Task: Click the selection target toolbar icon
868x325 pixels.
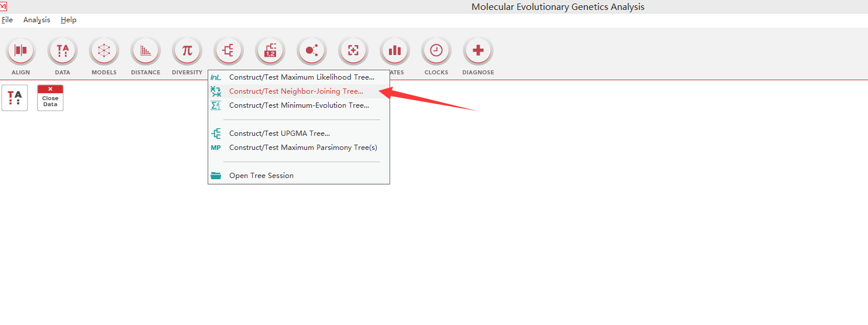Action: point(353,51)
